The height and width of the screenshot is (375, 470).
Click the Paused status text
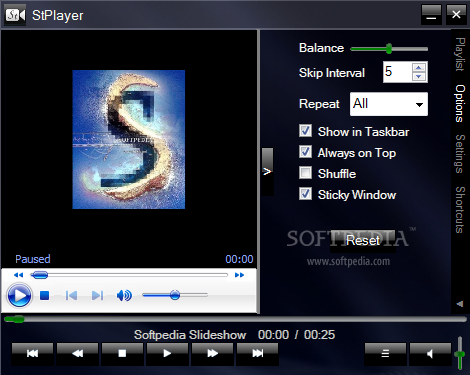tap(33, 259)
